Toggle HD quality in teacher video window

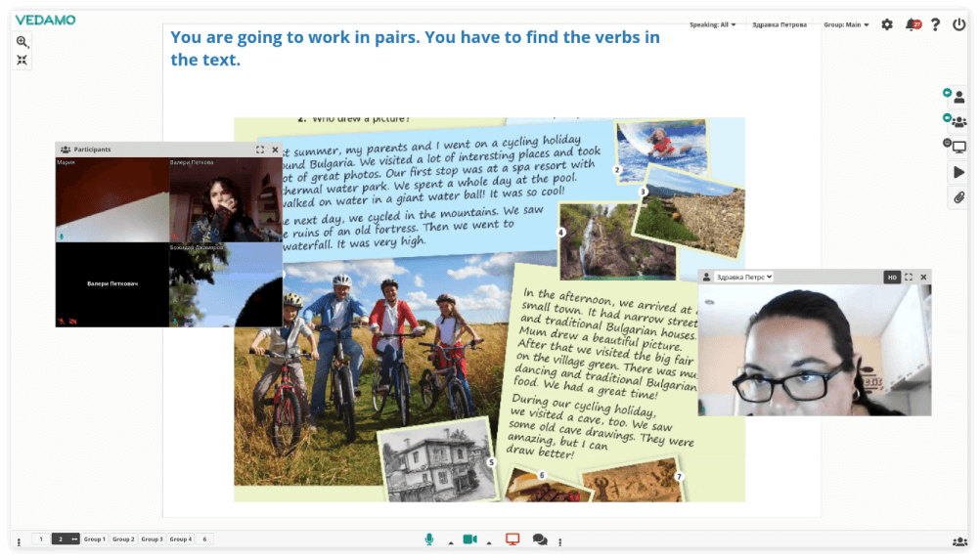pyautogui.click(x=892, y=278)
